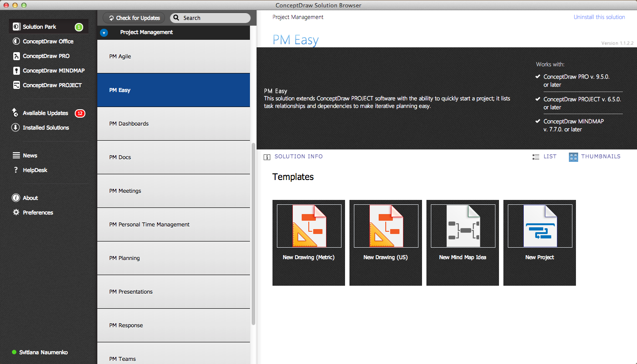The width and height of the screenshot is (637, 364).
Task: Open ConceptDraw Office section
Action: (x=48, y=42)
